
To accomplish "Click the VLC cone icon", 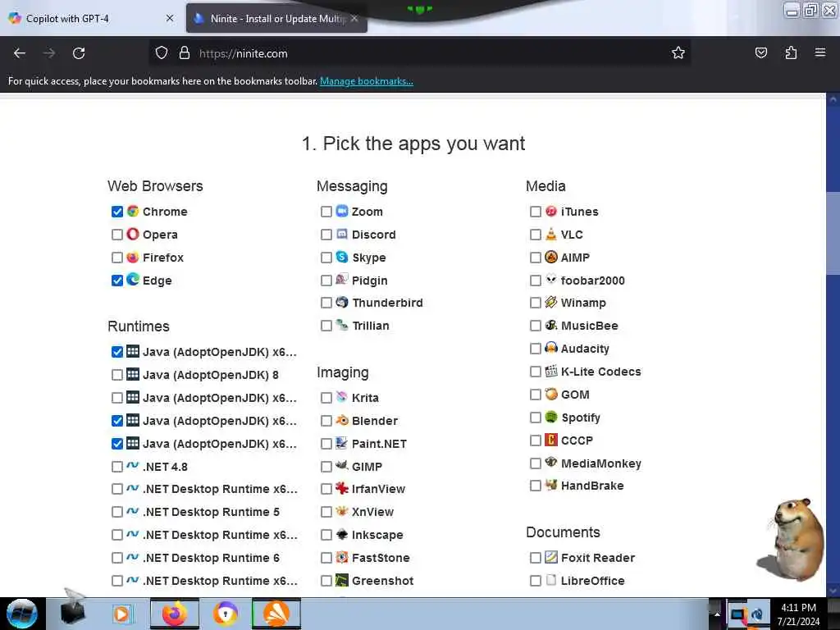I will 550,234.
